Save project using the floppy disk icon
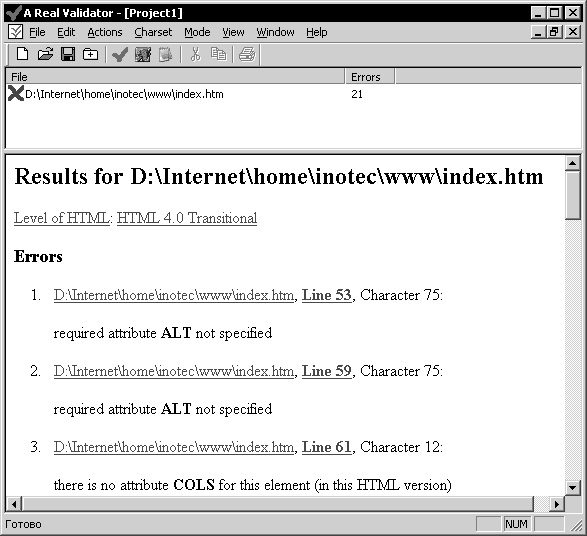 coord(68,55)
